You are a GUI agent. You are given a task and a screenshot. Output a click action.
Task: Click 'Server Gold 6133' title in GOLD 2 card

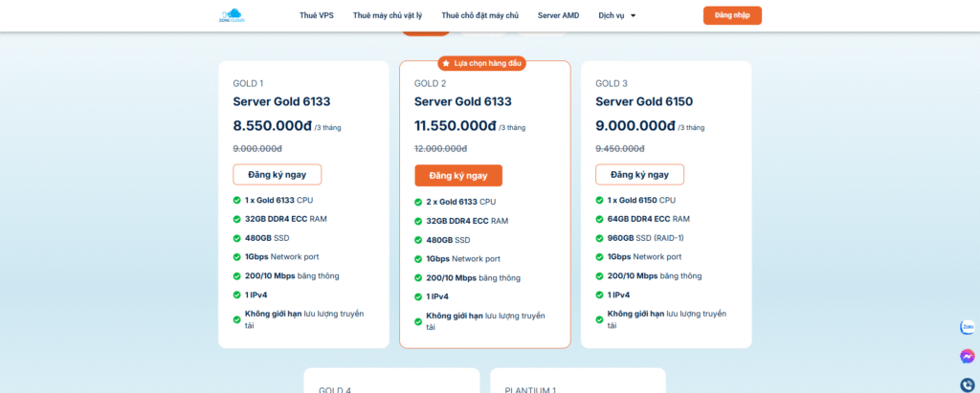click(463, 102)
